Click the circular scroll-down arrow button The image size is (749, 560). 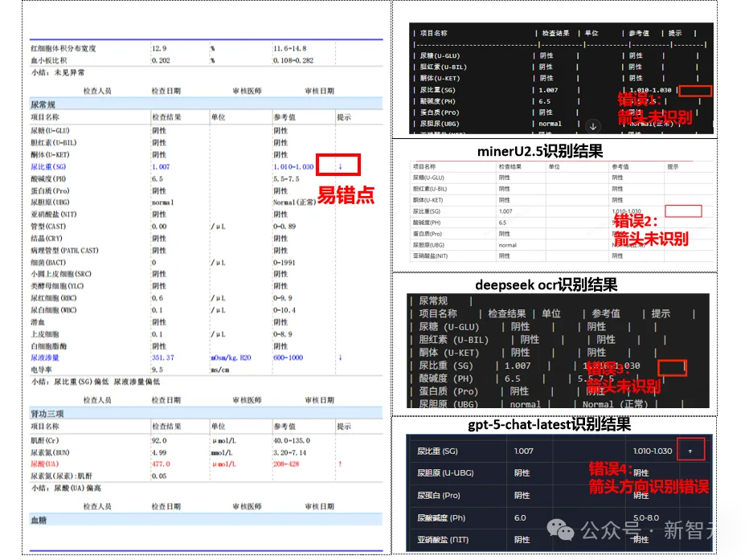pyautogui.click(x=592, y=126)
